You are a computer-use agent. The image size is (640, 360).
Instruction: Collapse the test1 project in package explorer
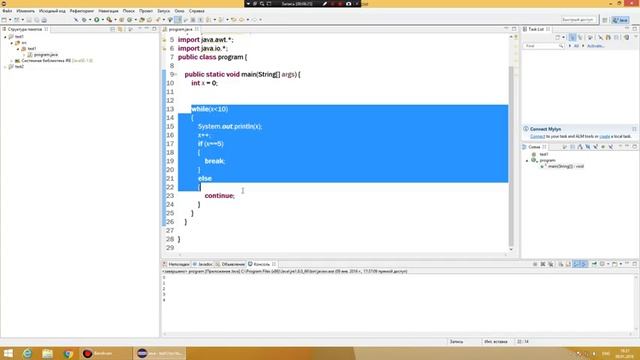(5, 37)
